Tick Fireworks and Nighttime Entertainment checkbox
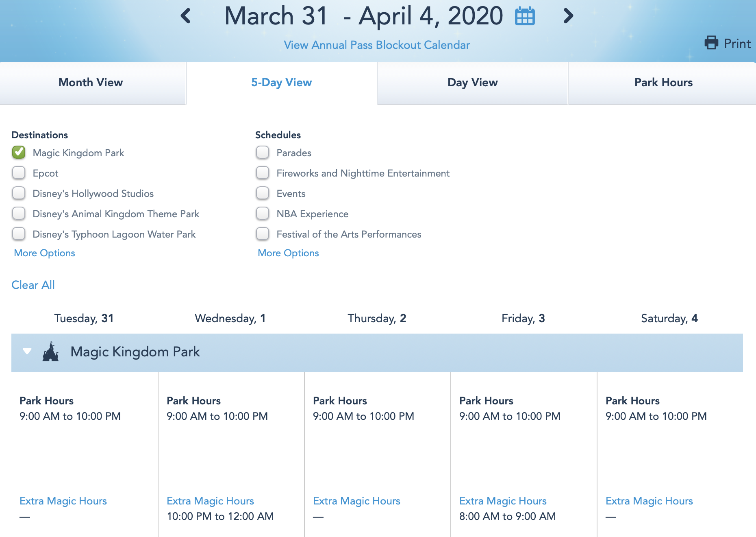The height and width of the screenshot is (537, 756). [x=263, y=173]
